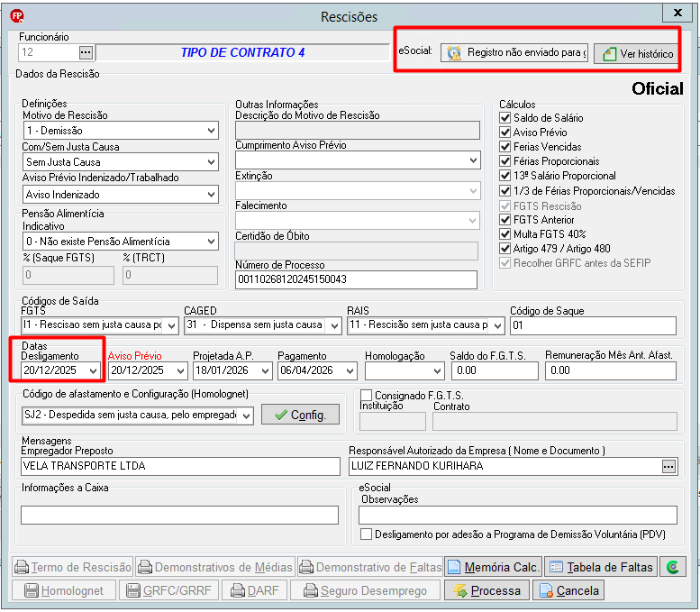
Task: Click Demonstrativo de Faltas print button
Action: 370,567
